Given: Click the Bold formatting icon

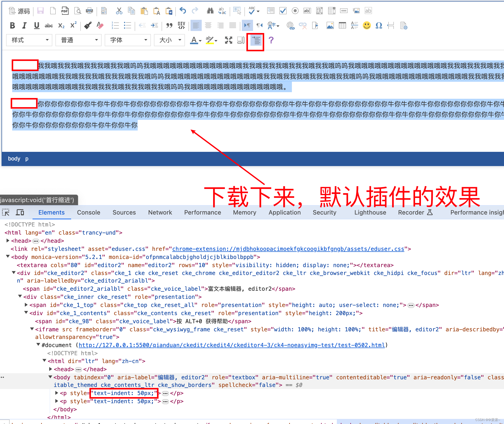Looking at the screenshot, I should [12, 25].
